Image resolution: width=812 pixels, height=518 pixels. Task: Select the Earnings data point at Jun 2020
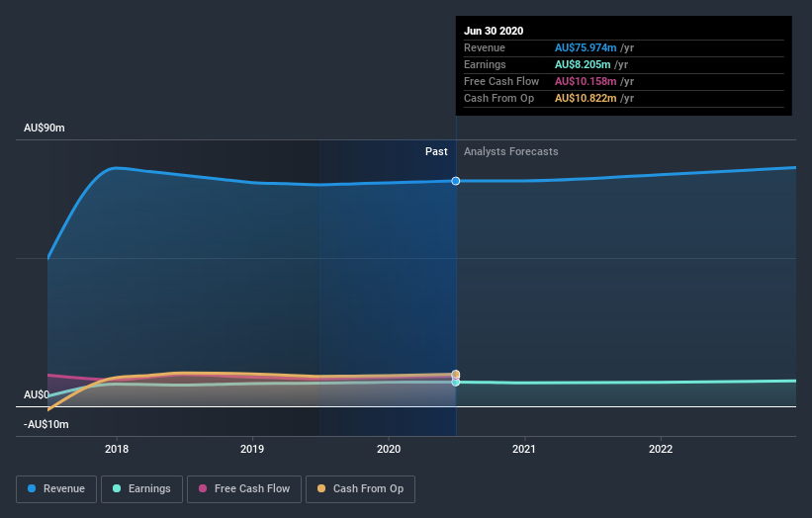coord(456,383)
